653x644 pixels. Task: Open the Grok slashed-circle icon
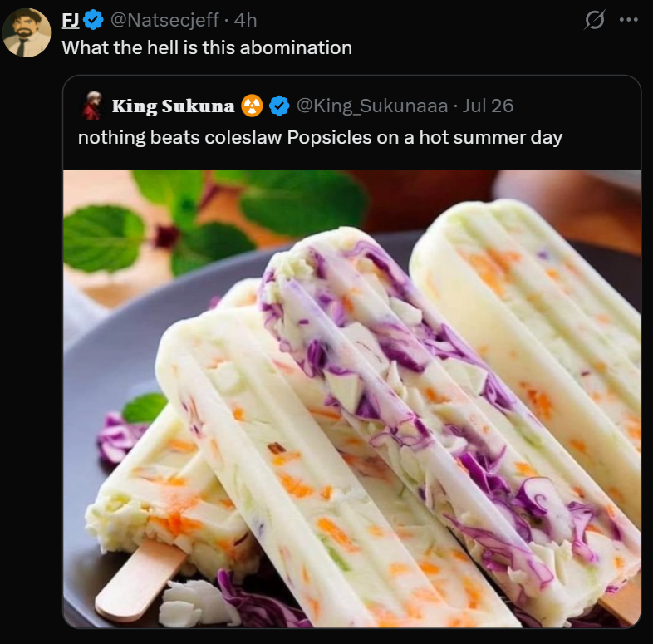pos(594,20)
